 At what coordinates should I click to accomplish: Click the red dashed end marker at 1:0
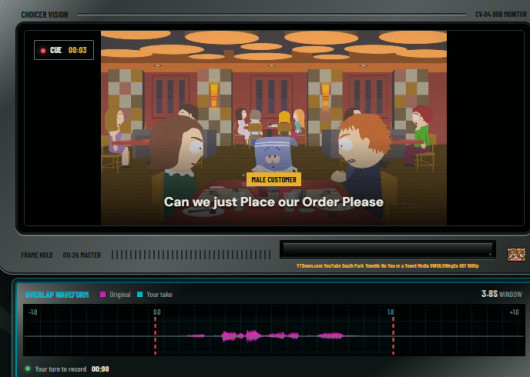coord(393,335)
